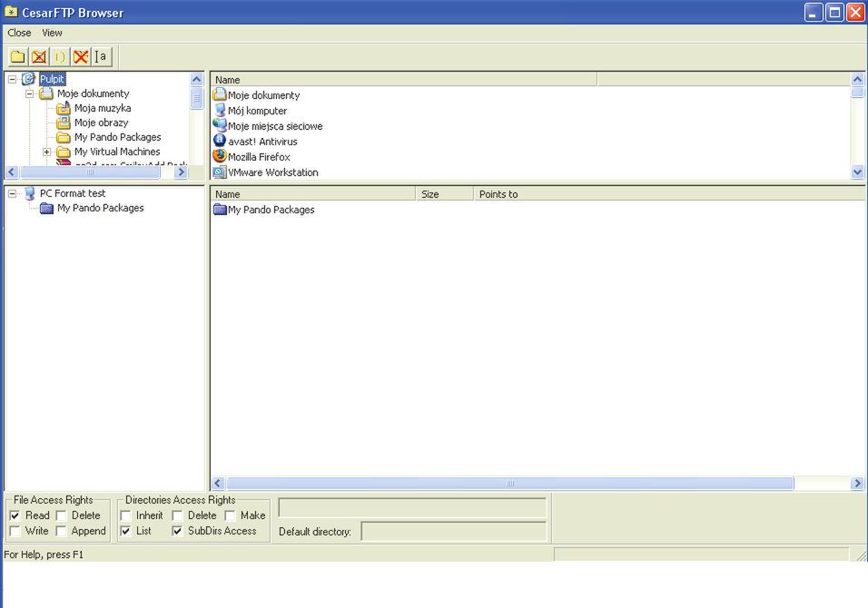Click the avast! Antivirus icon
This screenshot has width=868, height=608.
click(x=220, y=141)
